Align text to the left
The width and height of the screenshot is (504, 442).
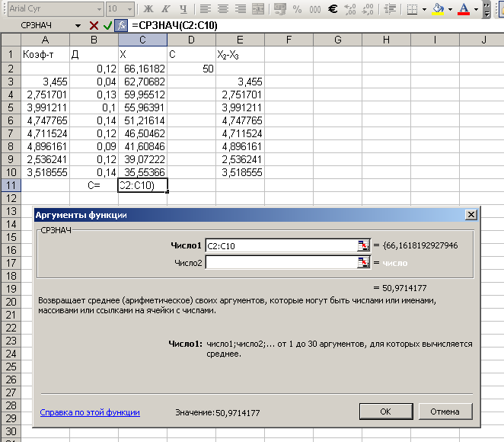[205, 8]
